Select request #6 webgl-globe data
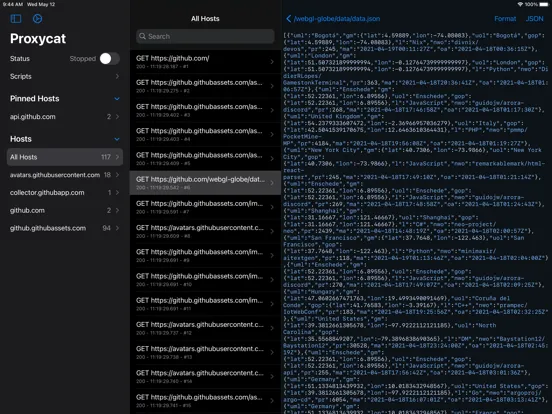 [205, 183]
